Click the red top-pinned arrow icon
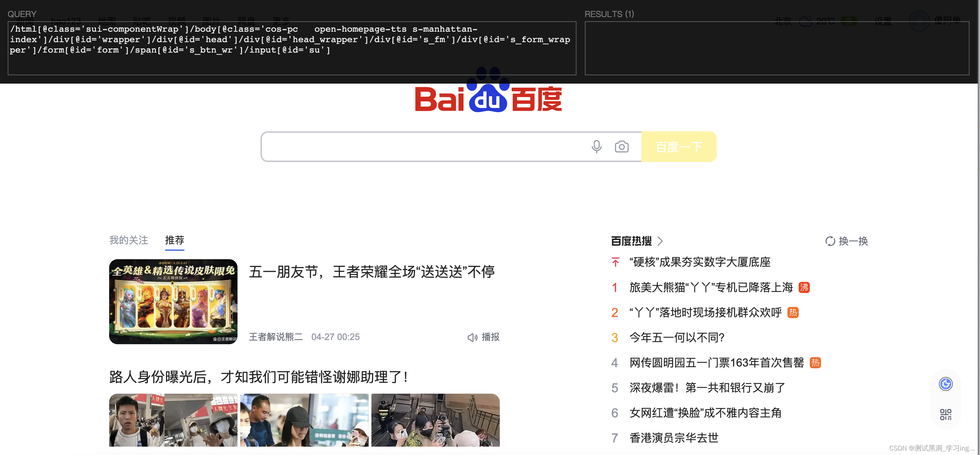980x455 pixels. [615, 262]
